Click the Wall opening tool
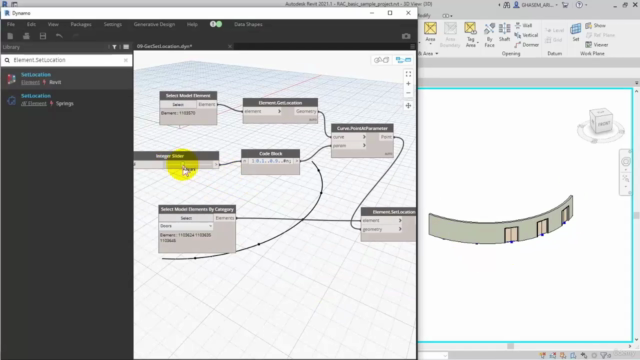This screenshot has height=360, width=640. [x=523, y=25]
